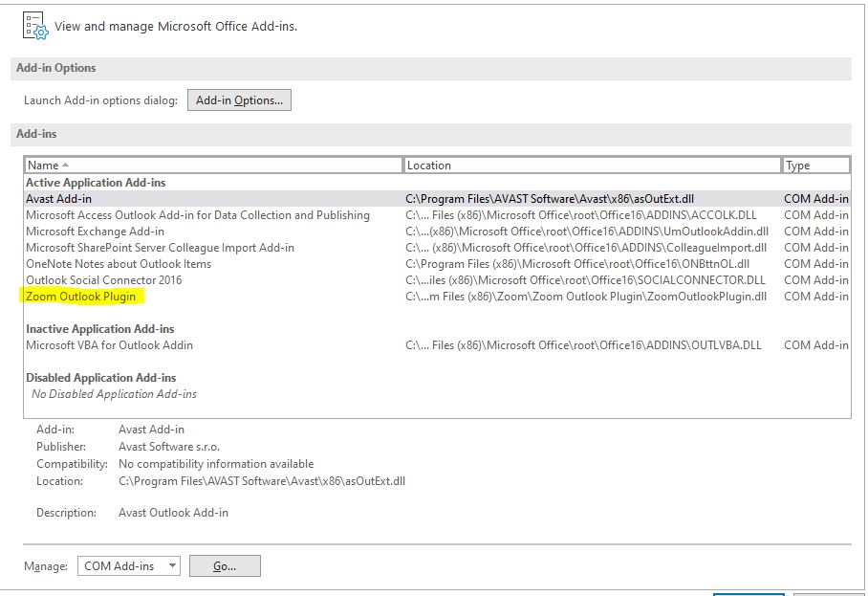Click the asOutExt.dll location path in list
Image resolution: width=868 pixels, height=596 pixels.
549,199
